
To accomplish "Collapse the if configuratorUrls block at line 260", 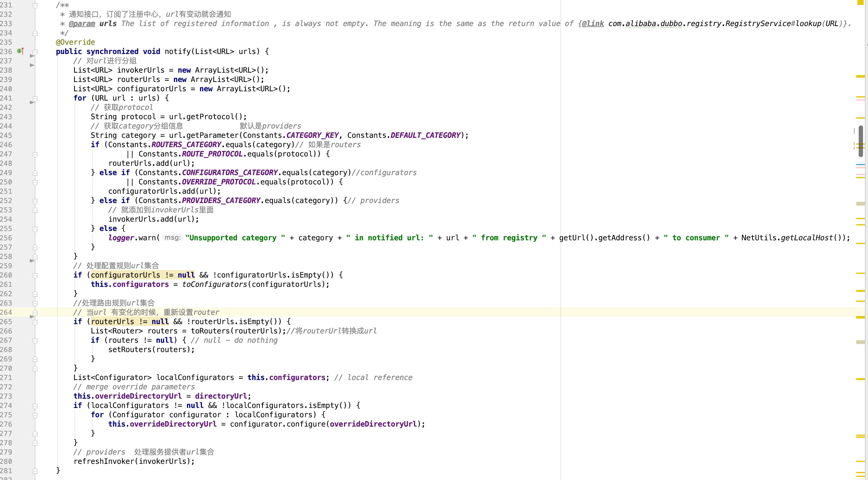I will (35, 275).
